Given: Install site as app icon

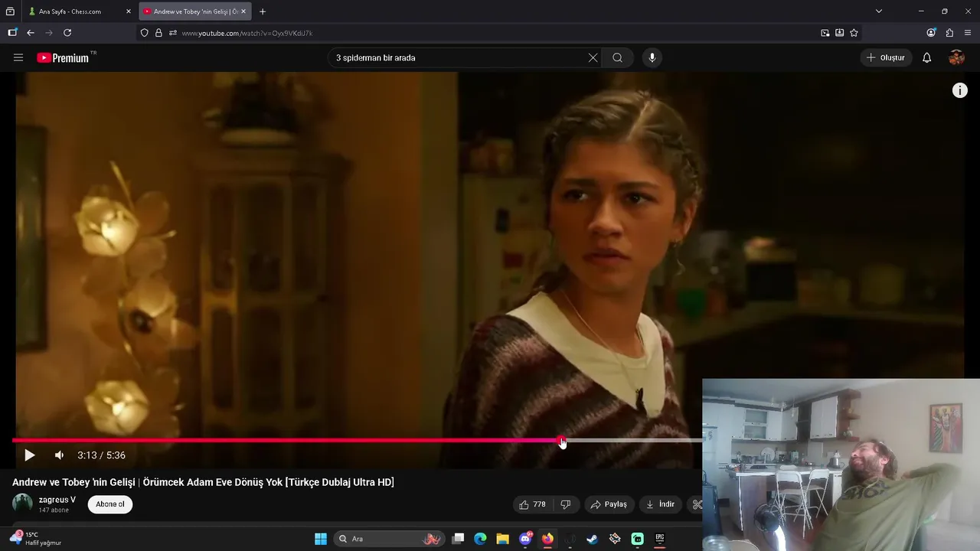Looking at the screenshot, I should coord(839,33).
